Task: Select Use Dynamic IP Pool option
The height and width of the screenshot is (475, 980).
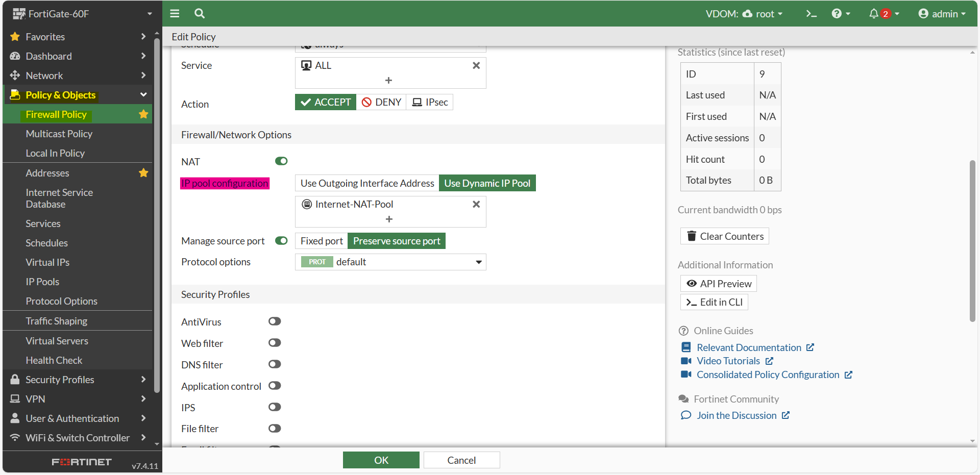Action: (487, 183)
